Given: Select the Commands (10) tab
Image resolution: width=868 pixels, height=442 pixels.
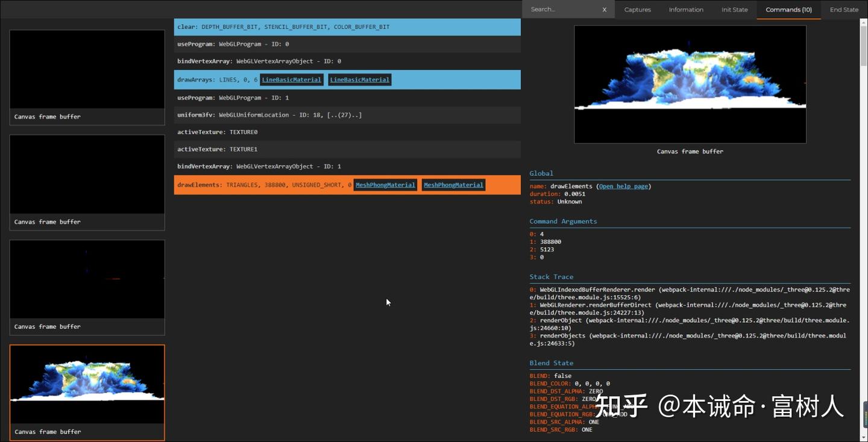Looking at the screenshot, I should click(788, 10).
